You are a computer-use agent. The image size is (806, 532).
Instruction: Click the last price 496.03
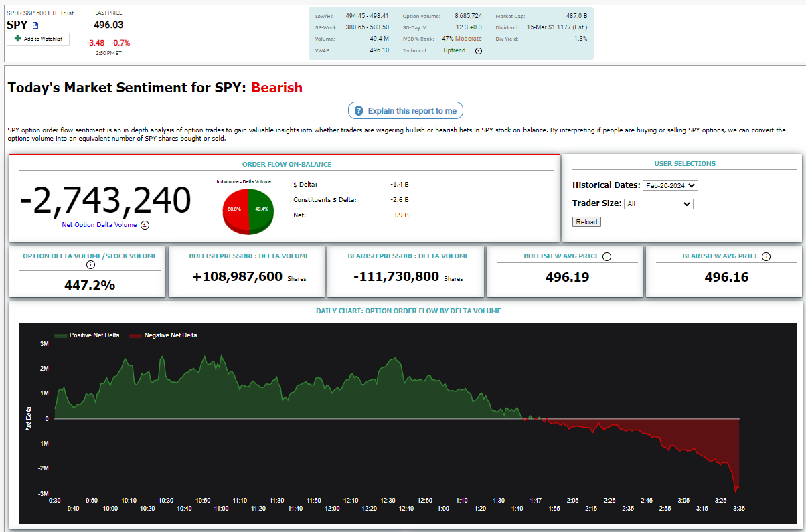tap(108, 25)
